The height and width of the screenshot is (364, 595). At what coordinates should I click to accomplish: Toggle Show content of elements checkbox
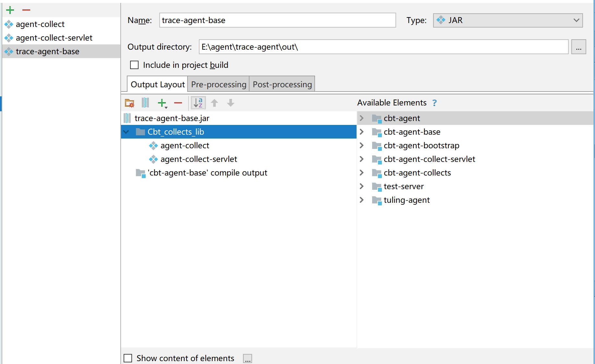(x=128, y=358)
